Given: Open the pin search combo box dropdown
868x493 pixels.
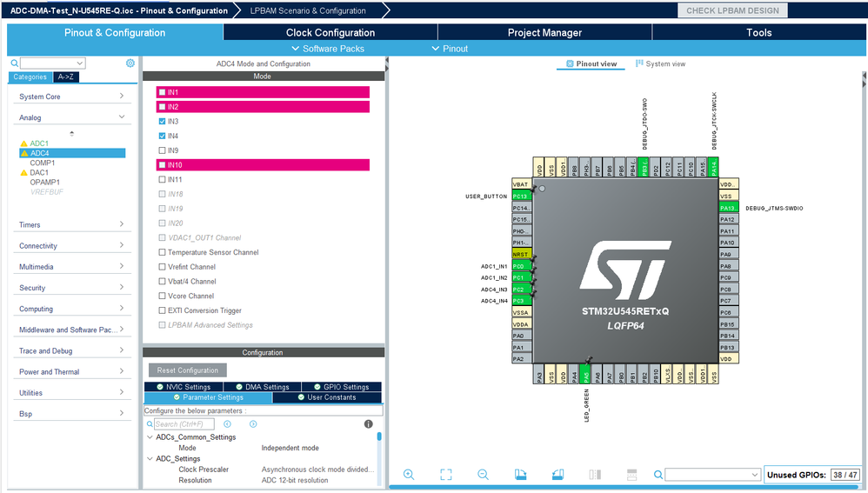Looking at the screenshot, I should (x=755, y=474).
